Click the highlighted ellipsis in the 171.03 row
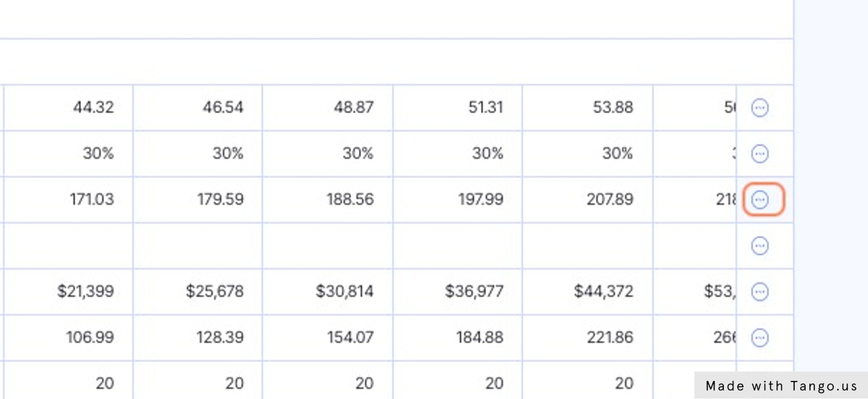The height and width of the screenshot is (399, 868). (759, 200)
